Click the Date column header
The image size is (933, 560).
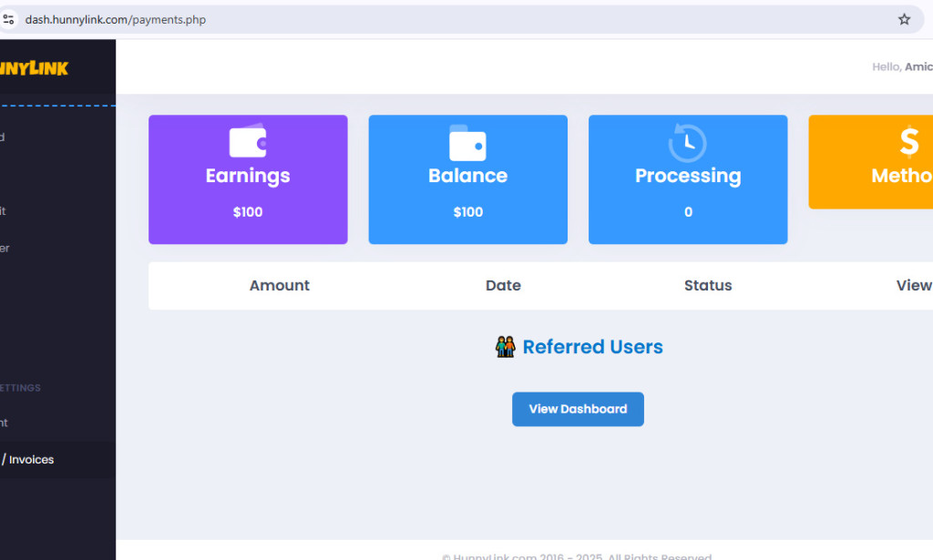503,285
